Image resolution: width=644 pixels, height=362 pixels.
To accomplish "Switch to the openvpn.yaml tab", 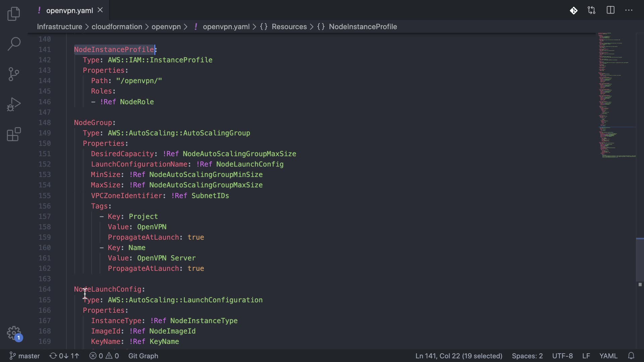I will tap(69, 10).
